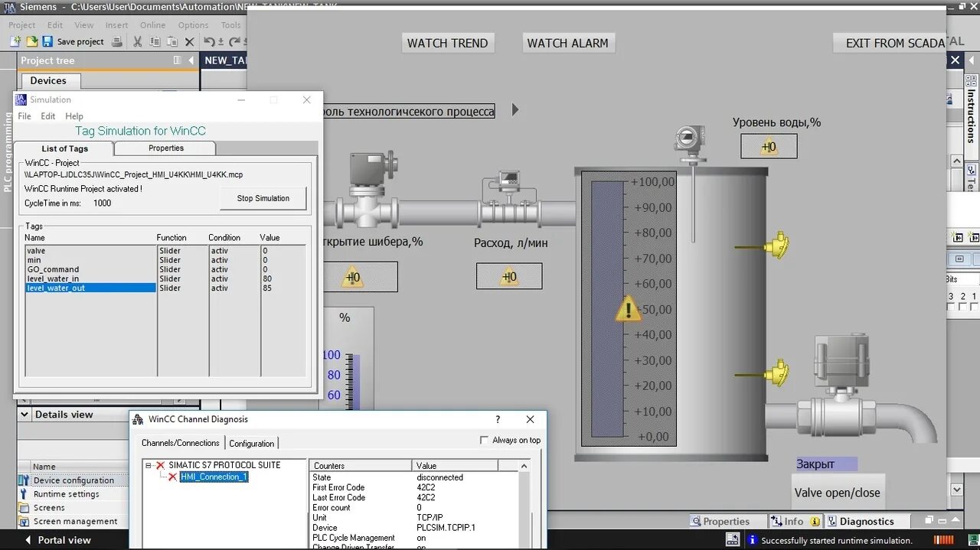Image resolution: width=980 pixels, height=550 pixels.
Task: Open Runtime settings in project tree
Action: [66, 494]
